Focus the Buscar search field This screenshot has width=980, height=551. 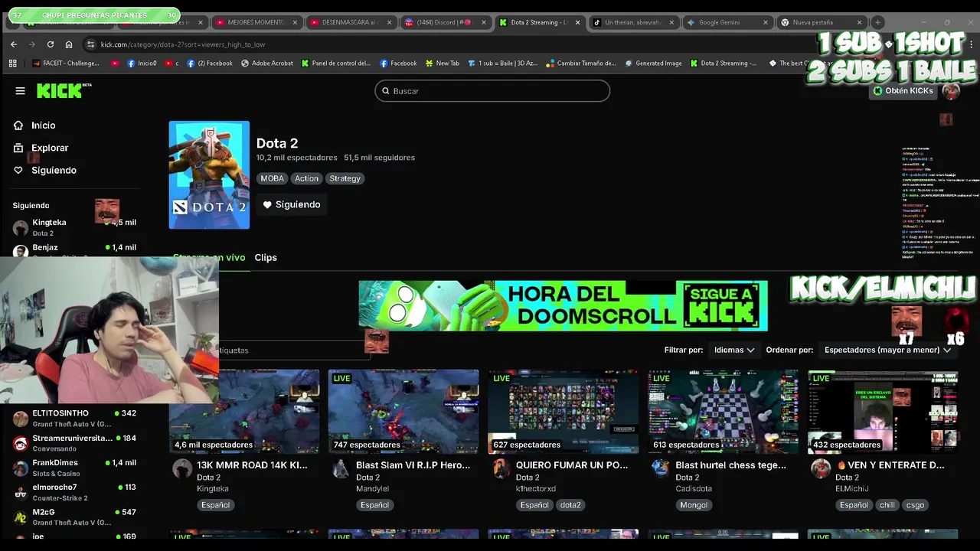492,91
